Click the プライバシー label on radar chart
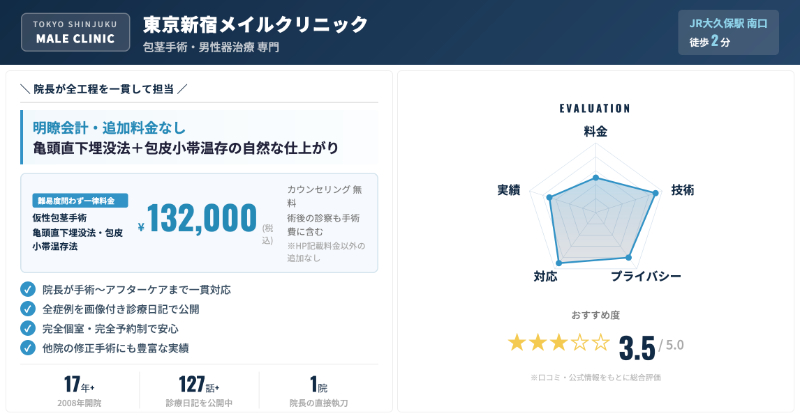Image resolution: width=800 pixels, height=418 pixels. click(646, 276)
